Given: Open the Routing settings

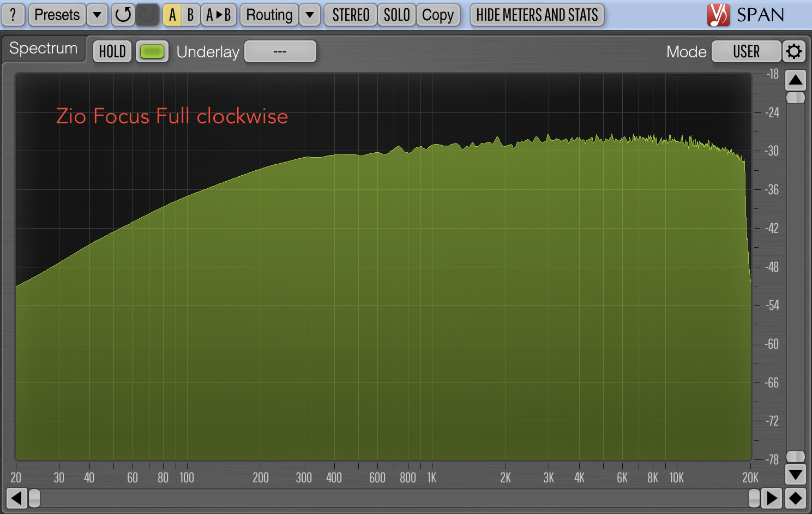Looking at the screenshot, I should [269, 15].
